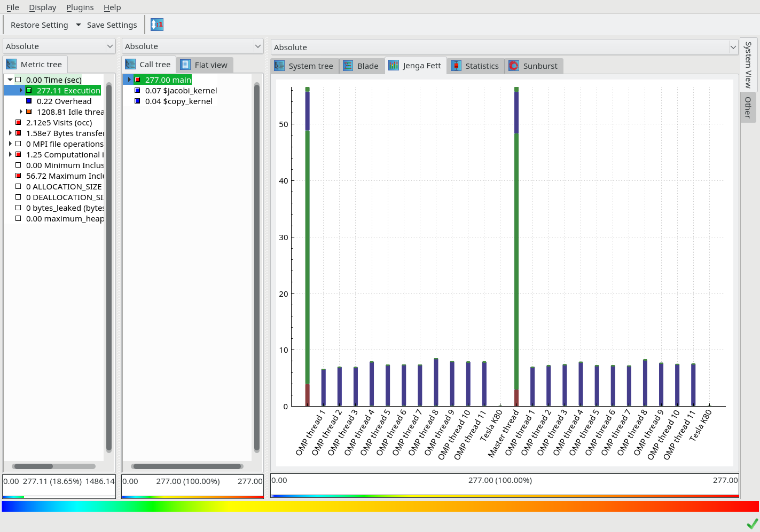
Task: Expand the MPI file operations node
Action: 10,144
